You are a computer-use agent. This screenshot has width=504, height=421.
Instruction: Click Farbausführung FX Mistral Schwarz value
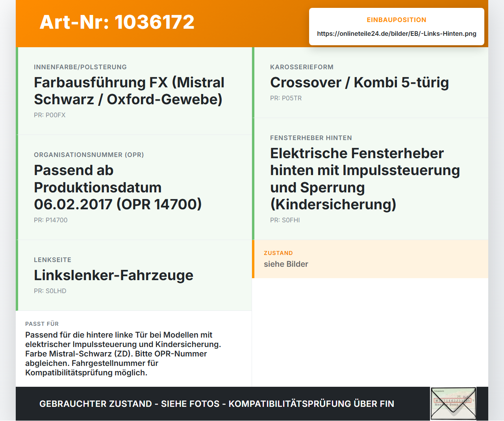(x=129, y=91)
